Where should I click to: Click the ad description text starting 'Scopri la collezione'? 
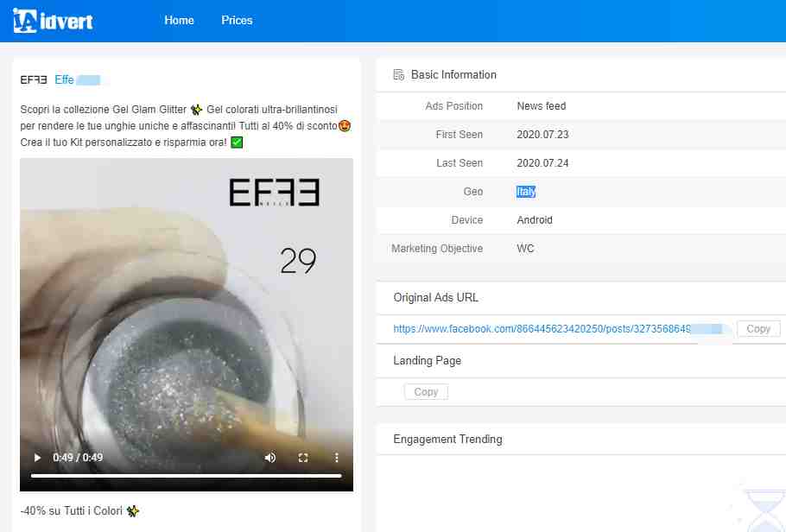pyautogui.click(x=186, y=126)
